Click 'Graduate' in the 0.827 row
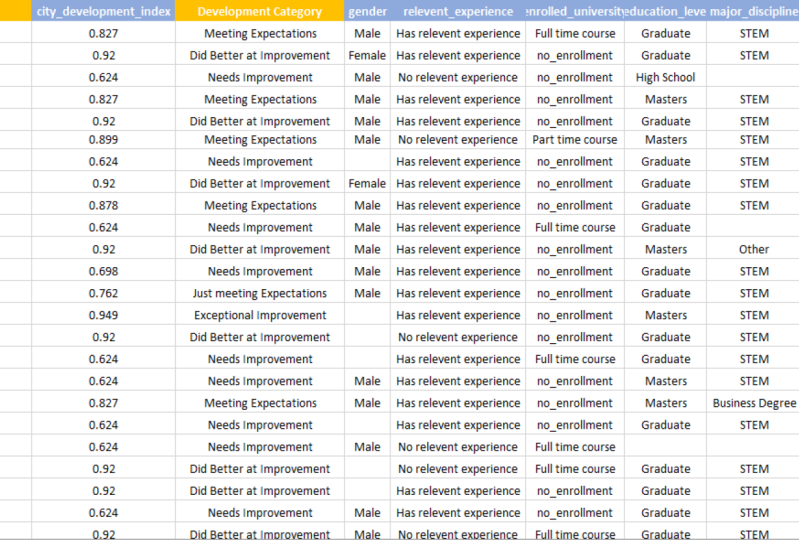This screenshot has width=799, height=540. click(665, 34)
